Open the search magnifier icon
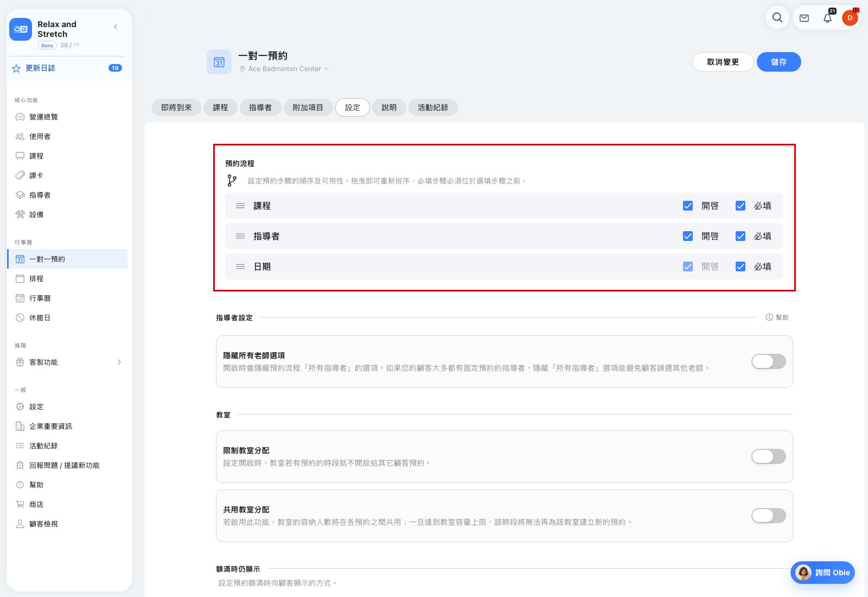868x597 pixels. [x=777, y=17]
